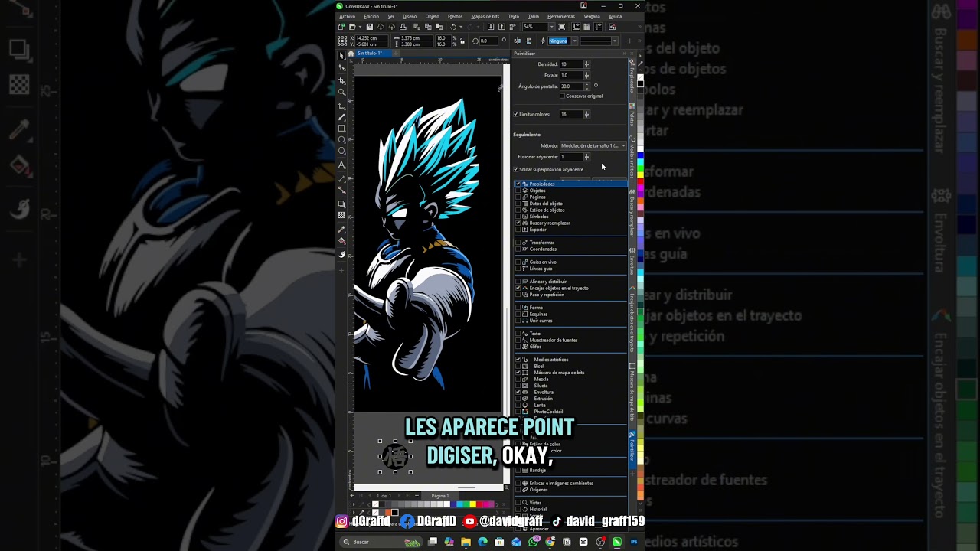Image resolution: width=980 pixels, height=551 pixels.
Task: Open the Herramientas menu
Action: [x=561, y=16]
